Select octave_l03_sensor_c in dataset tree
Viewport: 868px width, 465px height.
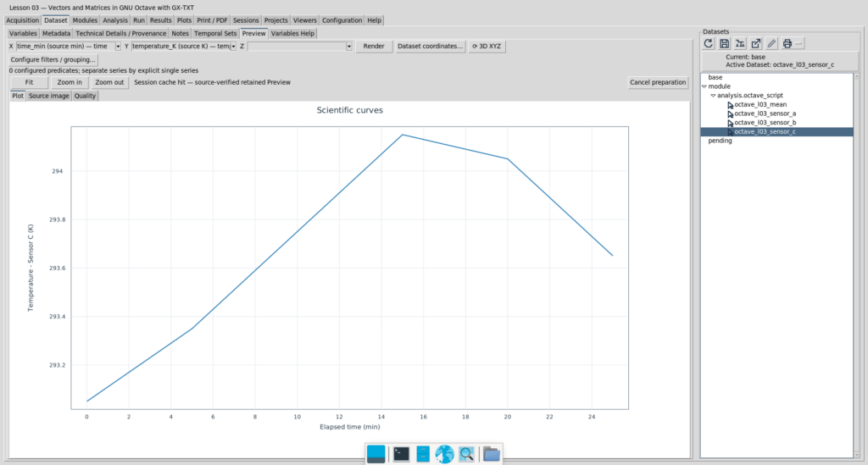coord(776,132)
